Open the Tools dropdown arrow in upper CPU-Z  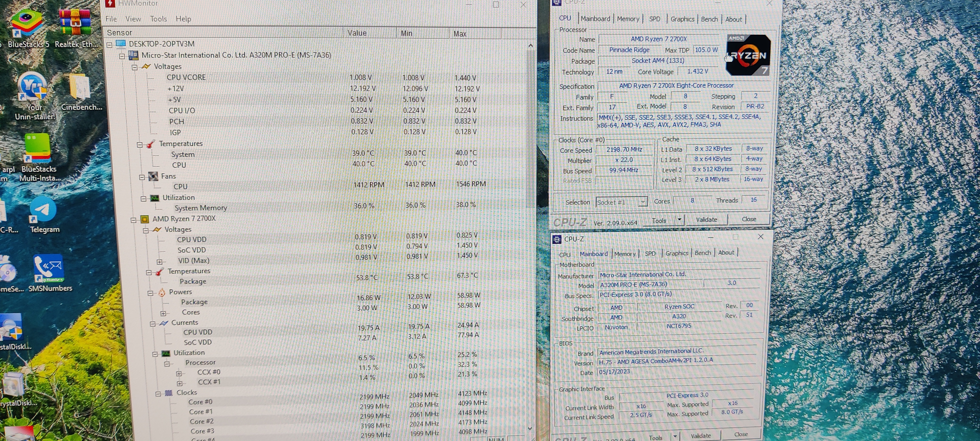pyautogui.click(x=679, y=220)
